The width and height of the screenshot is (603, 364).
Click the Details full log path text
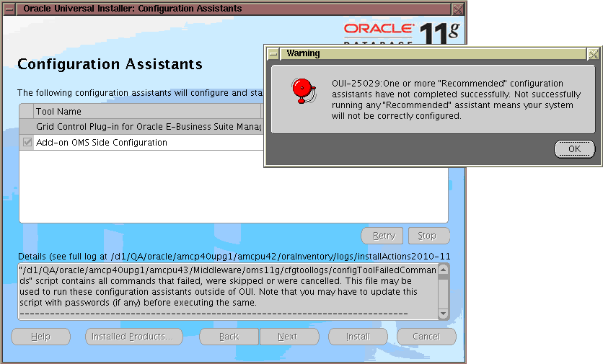pyautogui.click(x=234, y=257)
